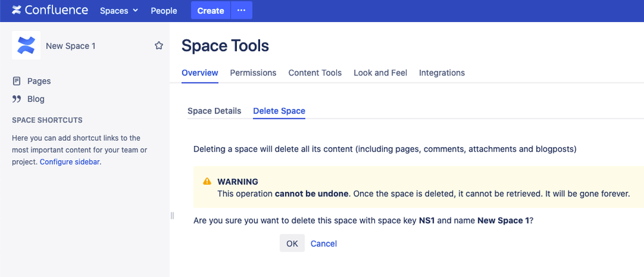This screenshot has height=277, width=644.
Task: Confirm space deletion with OK
Action: tap(292, 243)
